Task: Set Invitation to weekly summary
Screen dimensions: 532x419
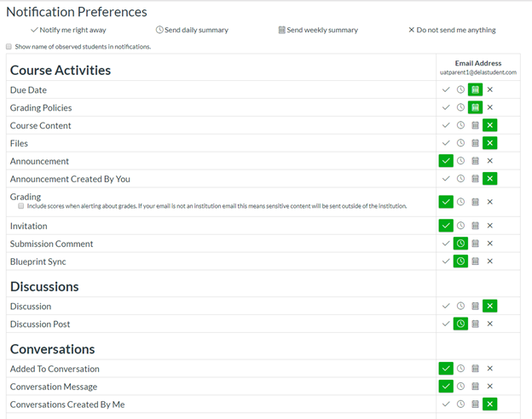Action: [475, 226]
